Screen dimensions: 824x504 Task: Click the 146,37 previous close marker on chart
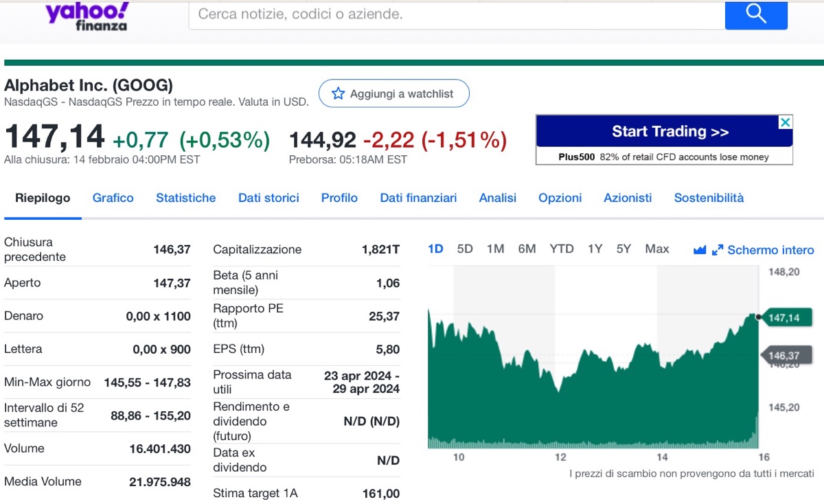point(786,356)
